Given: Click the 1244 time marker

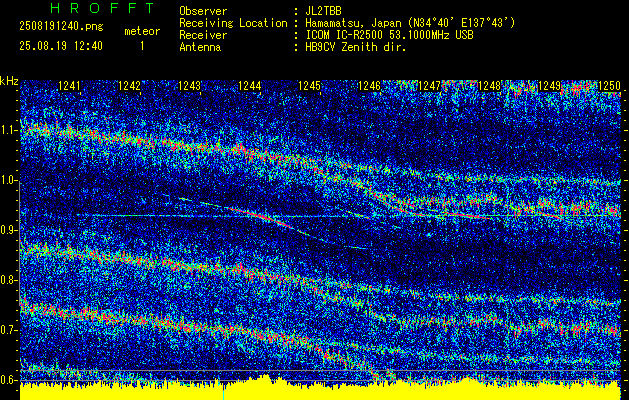Looking at the screenshot, I should (250, 86).
